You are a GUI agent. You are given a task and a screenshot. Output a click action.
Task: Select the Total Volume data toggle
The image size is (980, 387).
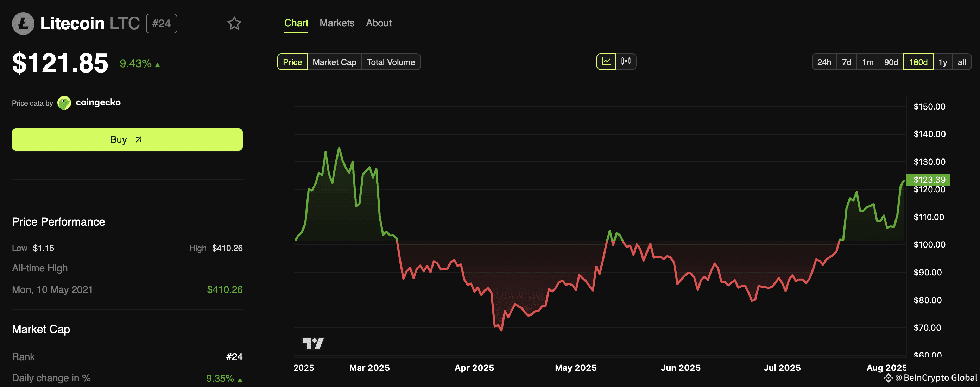[391, 62]
